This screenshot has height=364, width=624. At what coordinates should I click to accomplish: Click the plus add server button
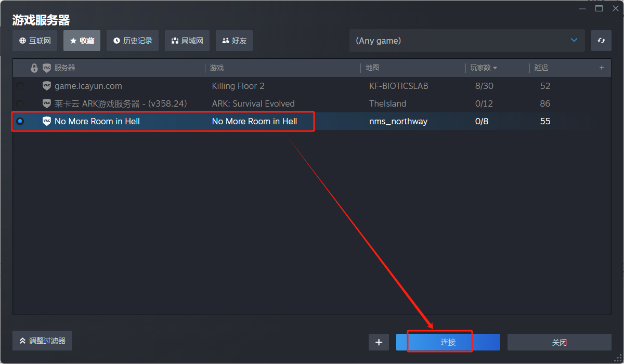pyautogui.click(x=379, y=342)
